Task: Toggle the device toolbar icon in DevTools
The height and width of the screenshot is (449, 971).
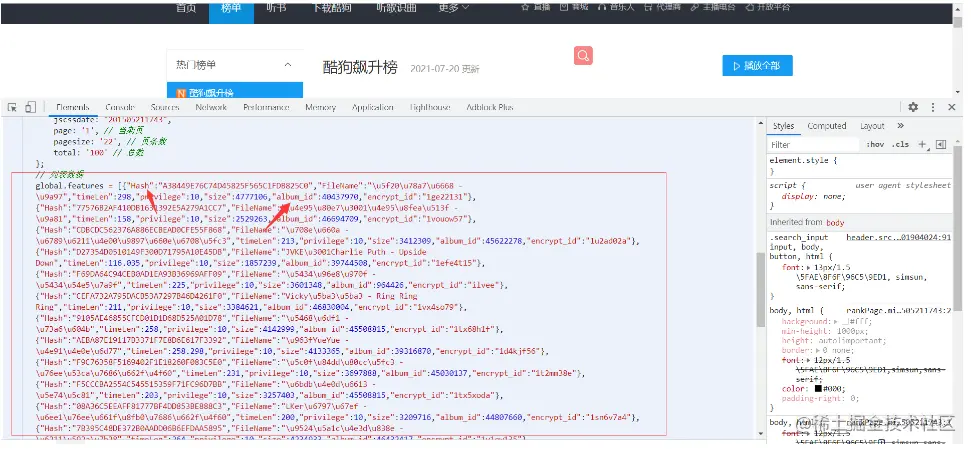Action: 30,107
